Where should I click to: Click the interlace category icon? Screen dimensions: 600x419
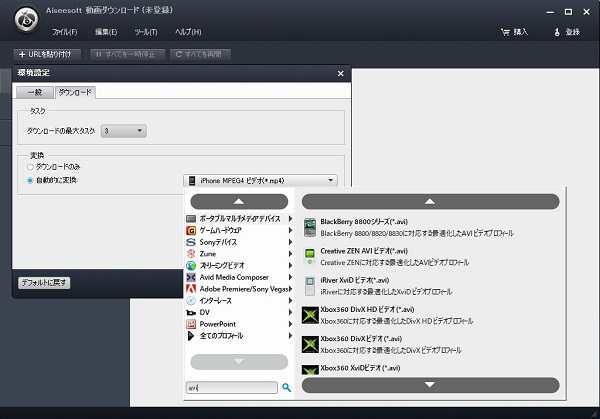click(x=191, y=301)
